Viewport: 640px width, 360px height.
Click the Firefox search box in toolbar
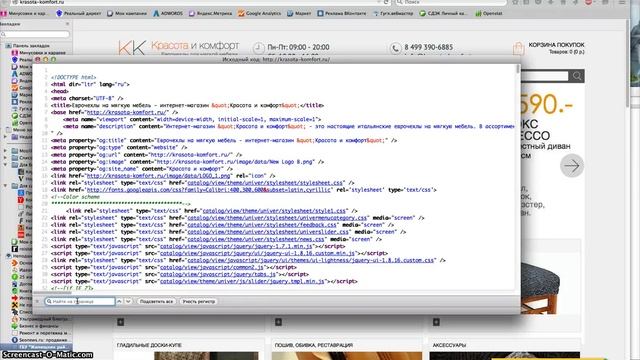[450, 2]
